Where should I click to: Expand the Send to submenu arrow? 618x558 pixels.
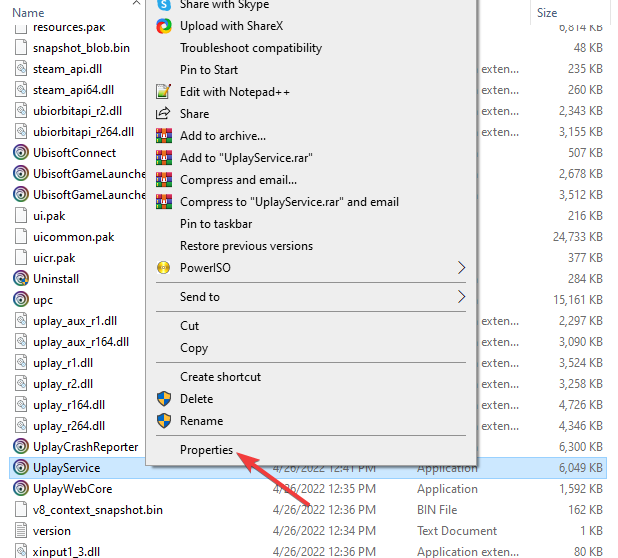coord(461,297)
